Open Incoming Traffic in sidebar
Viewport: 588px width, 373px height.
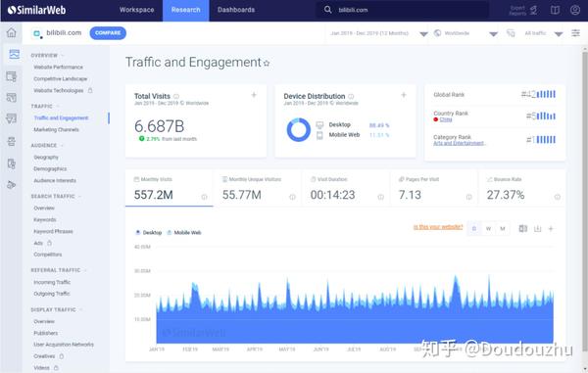pos(52,282)
